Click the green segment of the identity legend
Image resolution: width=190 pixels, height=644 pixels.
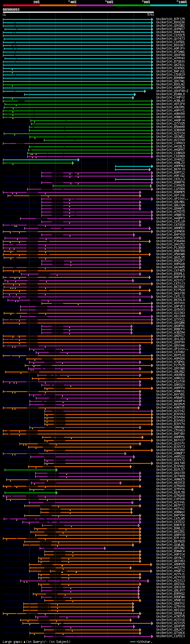132,5
